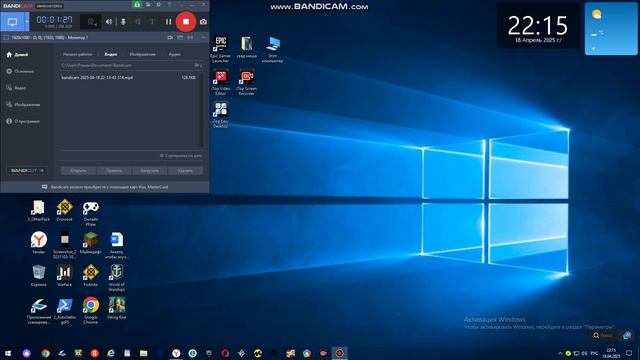
Task: Open the Windows Start menu
Action: pyautogui.click(x=8, y=353)
